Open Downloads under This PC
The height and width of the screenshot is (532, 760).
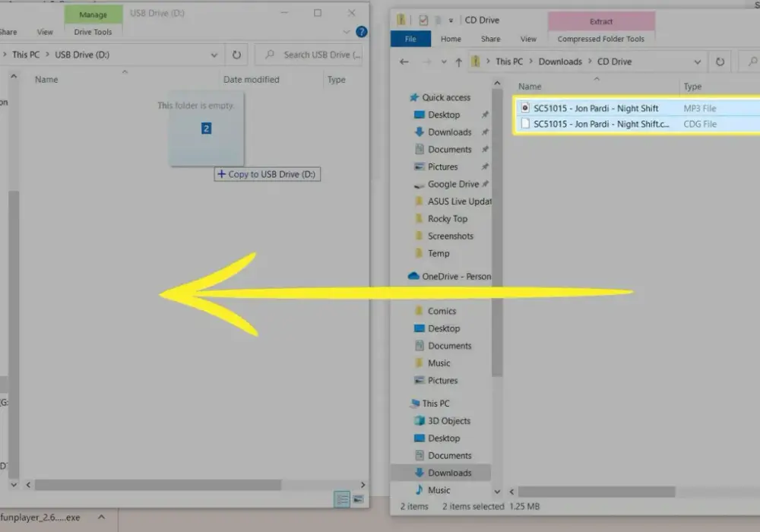pyautogui.click(x=449, y=473)
